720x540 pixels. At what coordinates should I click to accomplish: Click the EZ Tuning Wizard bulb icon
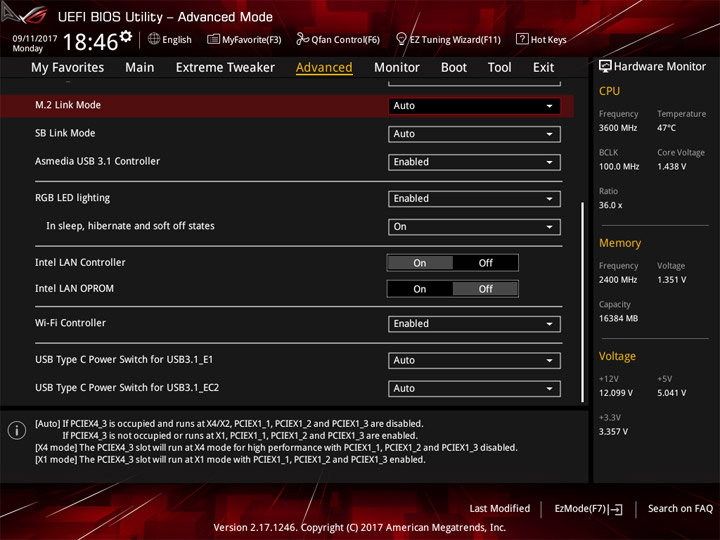tap(401, 39)
